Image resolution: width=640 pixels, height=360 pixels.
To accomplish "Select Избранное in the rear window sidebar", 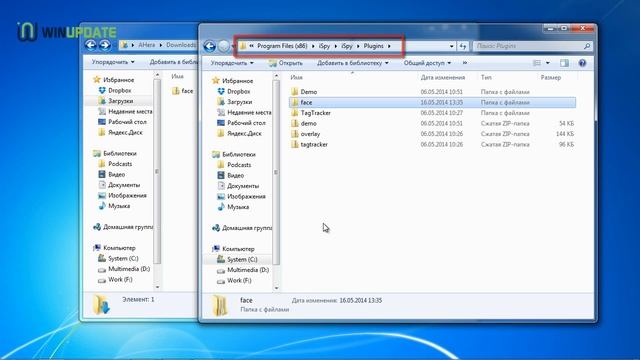I will pyautogui.click(x=118, y=80).
